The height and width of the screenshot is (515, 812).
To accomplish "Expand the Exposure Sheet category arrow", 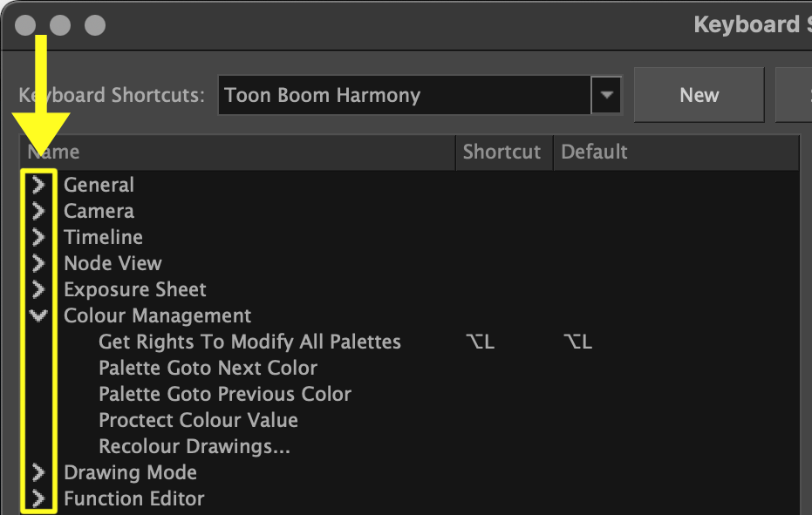I will pyautogui.click(x=38, y=289).
